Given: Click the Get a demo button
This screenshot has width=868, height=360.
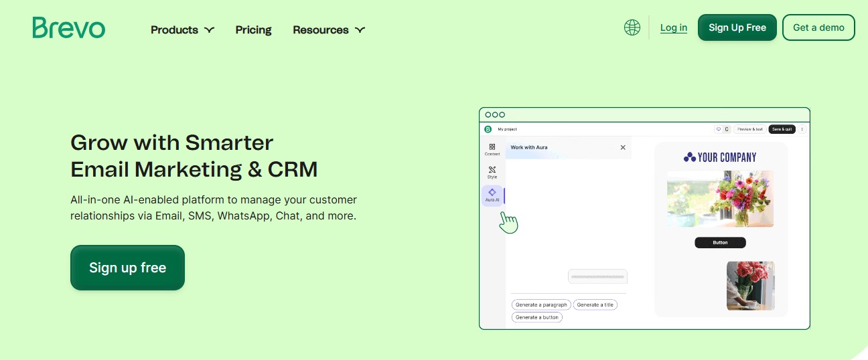Looking at the screenshot, I should (818, 27).
